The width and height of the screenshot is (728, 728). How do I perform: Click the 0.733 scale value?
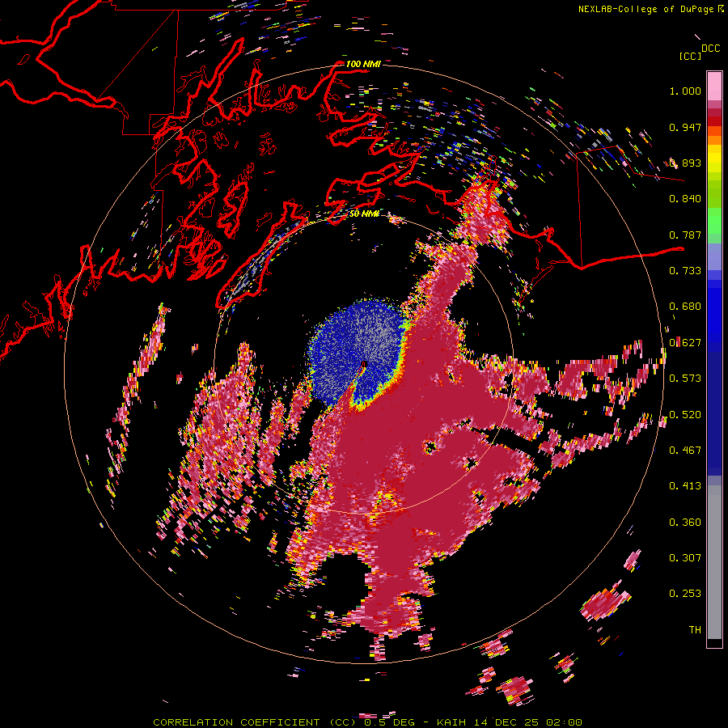pos(685,271)
